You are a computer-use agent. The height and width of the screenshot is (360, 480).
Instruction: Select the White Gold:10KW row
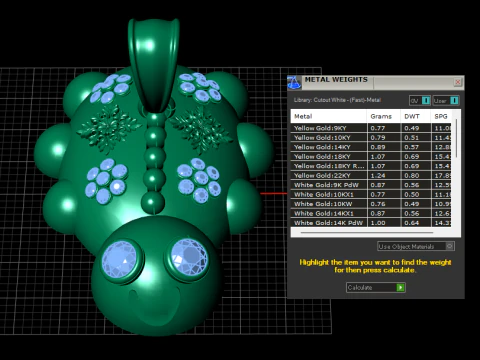371,204
